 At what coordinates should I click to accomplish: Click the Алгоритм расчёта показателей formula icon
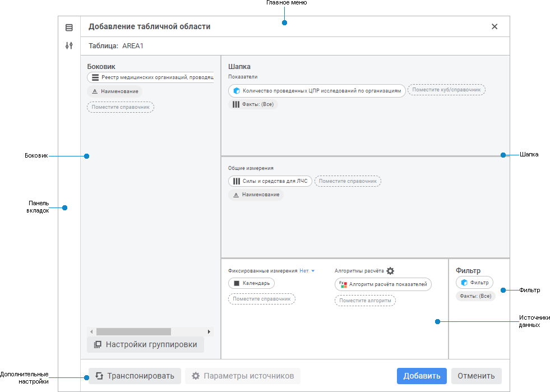pyautogui.click(x=343, y=284)
